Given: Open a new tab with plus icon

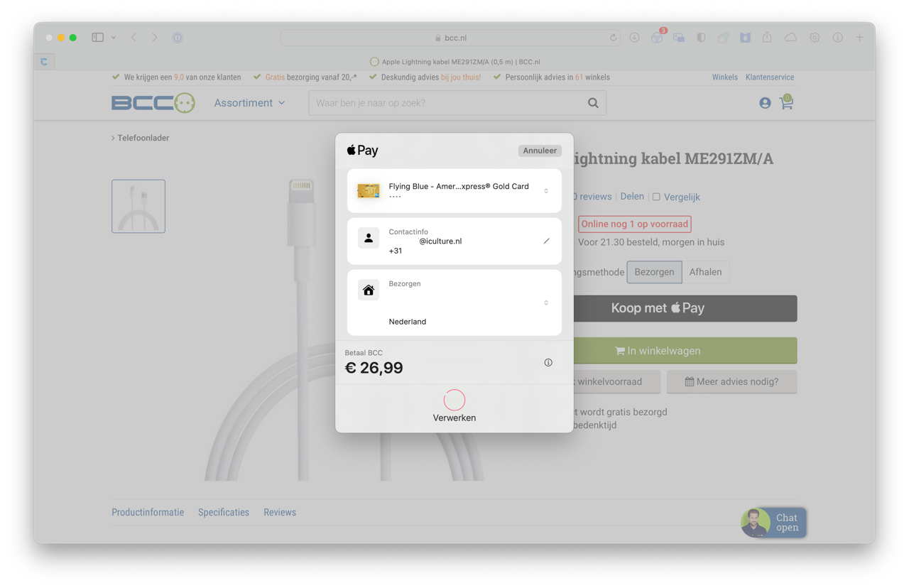Looking at the screenshot, I should [860, 38].
